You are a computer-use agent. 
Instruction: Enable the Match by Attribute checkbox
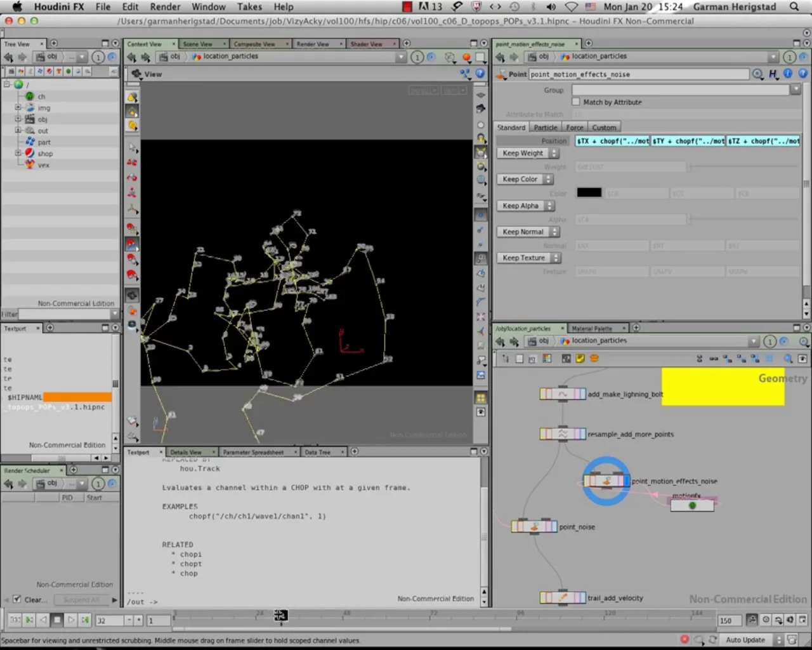point(576,102)
